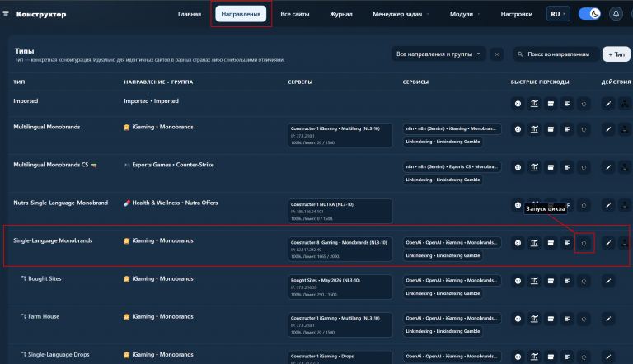633x364 pixels.
Task: Click the layout icon in the Farm House row
Action: coord(551,320)
